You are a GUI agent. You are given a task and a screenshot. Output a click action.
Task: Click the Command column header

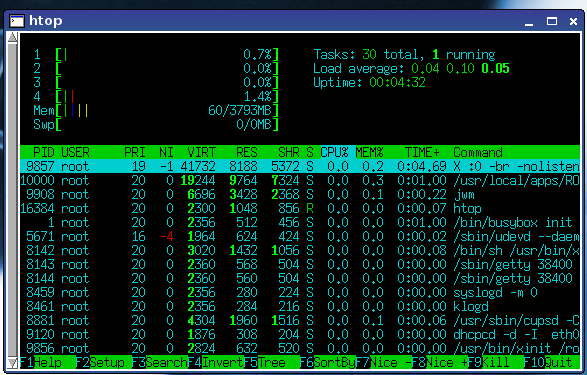pos(478,152)
